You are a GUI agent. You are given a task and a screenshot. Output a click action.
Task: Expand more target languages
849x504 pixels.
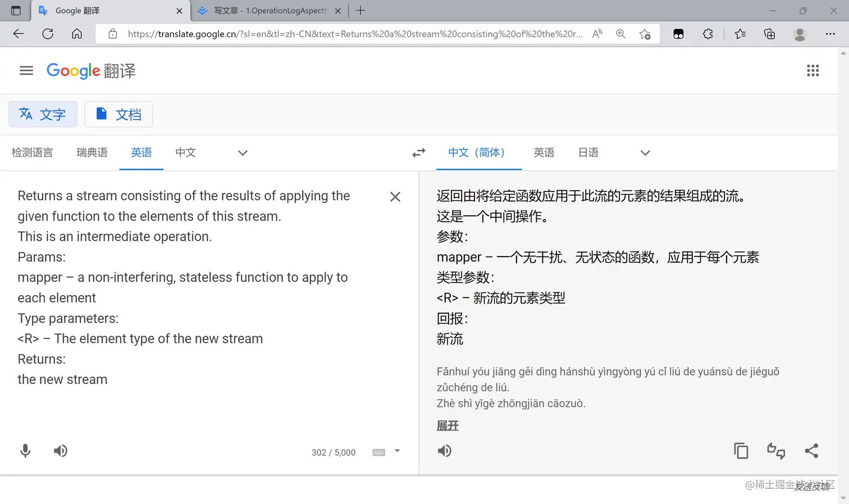(645, 153)
